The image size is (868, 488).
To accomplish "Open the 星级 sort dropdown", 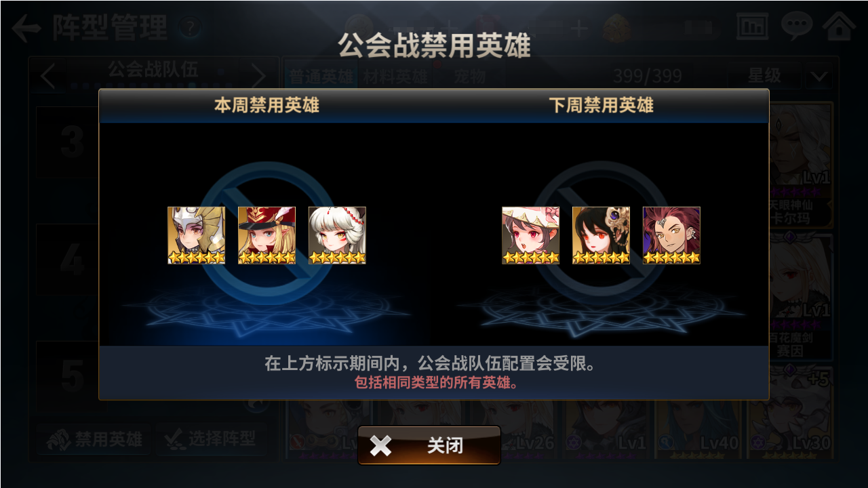I will pos(764,75).
